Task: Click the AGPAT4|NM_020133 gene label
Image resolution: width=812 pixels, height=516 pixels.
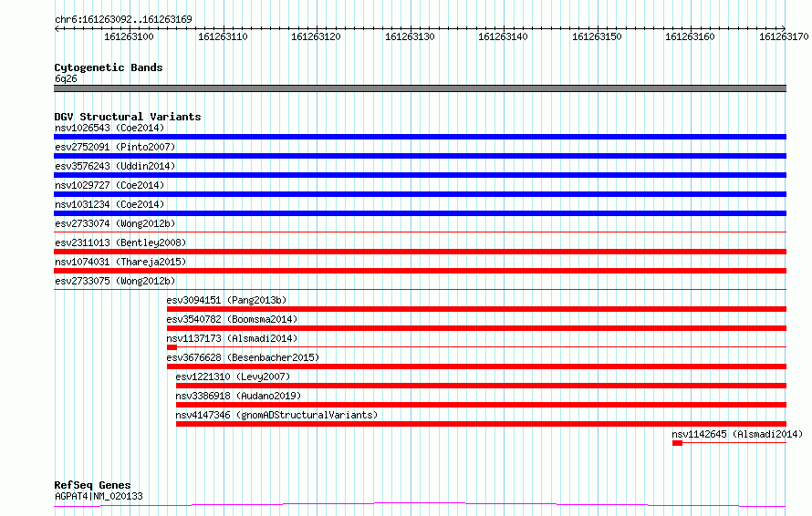Action: (99, 496)
